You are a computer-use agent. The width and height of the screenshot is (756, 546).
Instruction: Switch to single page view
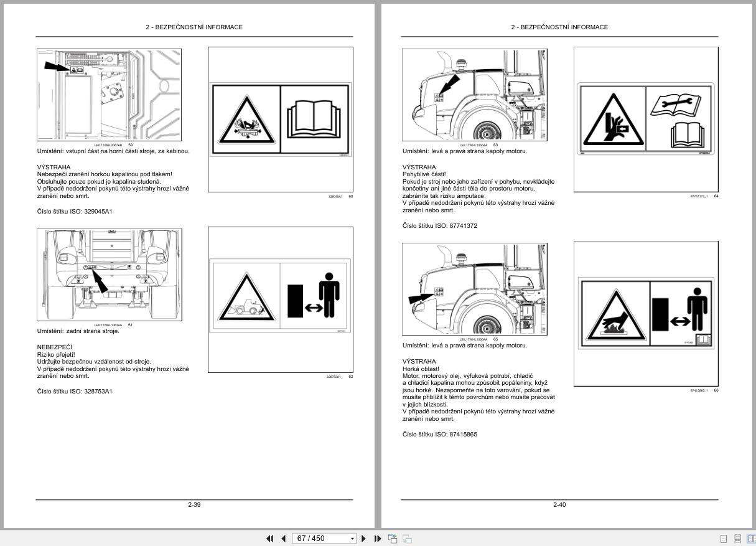pyautogui.click(x=724, y=539)
